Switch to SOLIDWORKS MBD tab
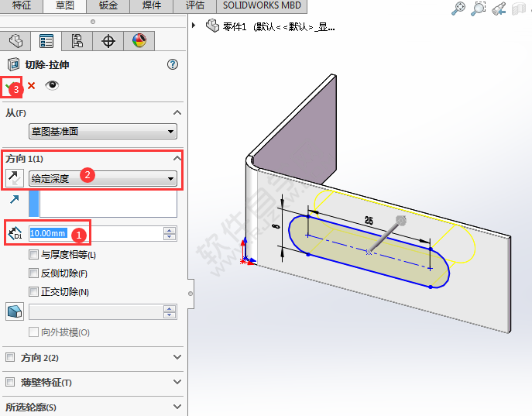The height and width of the screenshot is (416, 532). (x=262, y=5)
